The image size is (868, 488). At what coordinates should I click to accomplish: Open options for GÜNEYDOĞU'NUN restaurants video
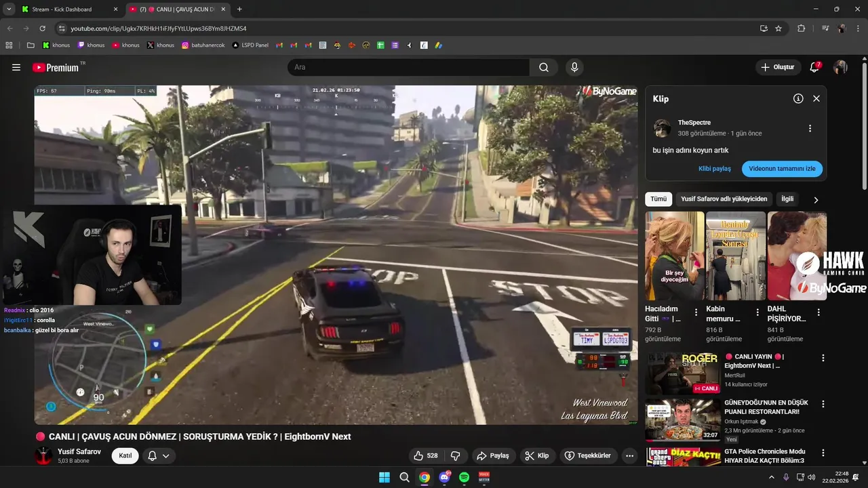click(823, 404)
